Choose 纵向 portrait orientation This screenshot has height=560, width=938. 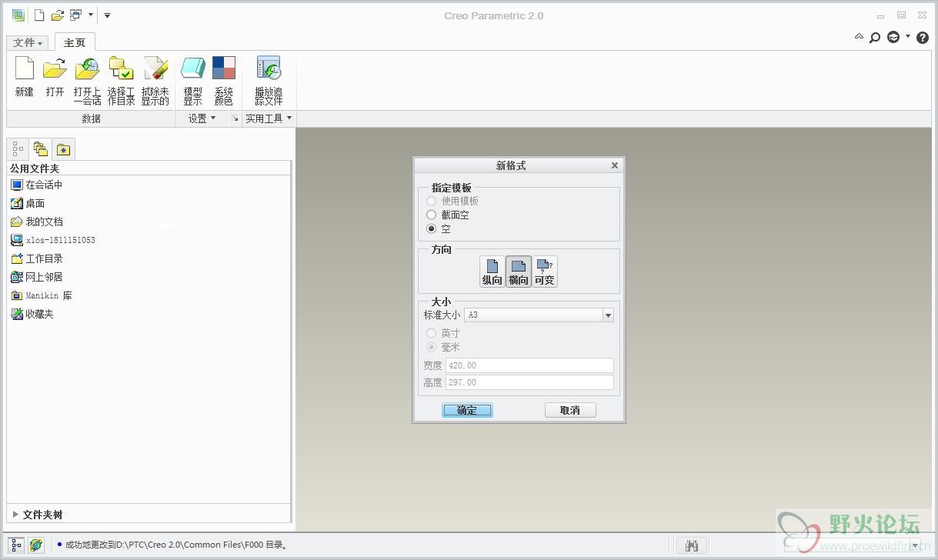tap(492, 272)
